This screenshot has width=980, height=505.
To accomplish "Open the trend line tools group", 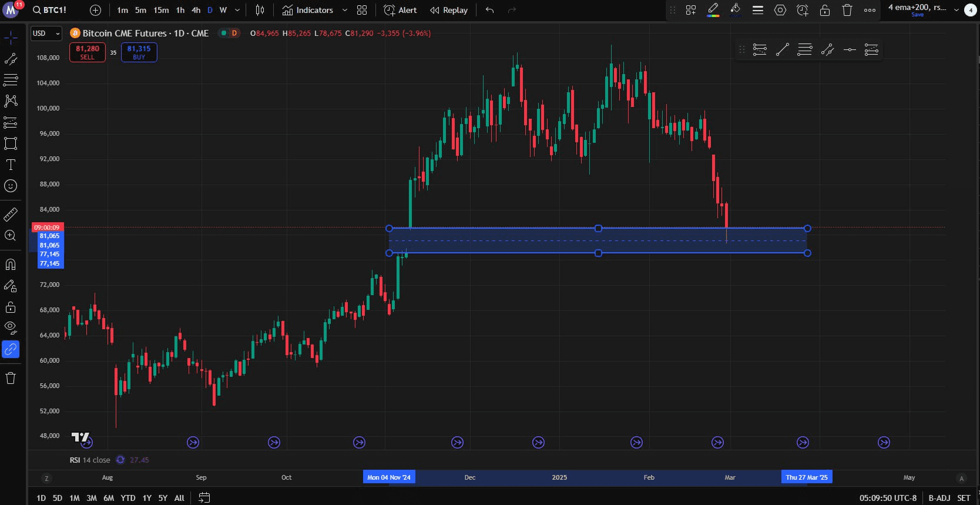I will pyautogui.click(x=11, y=59).
